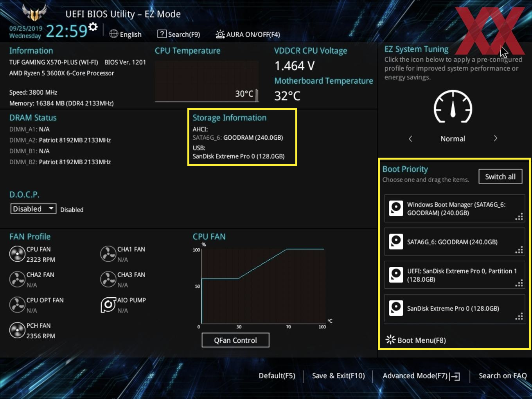Click the date 09/25/2019

coord(26,29)
